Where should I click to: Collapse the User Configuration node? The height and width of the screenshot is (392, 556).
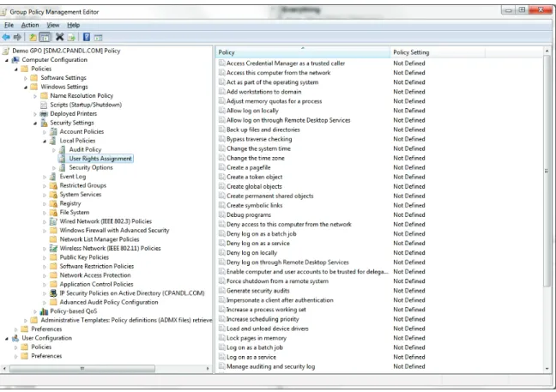tap(7, 339)
